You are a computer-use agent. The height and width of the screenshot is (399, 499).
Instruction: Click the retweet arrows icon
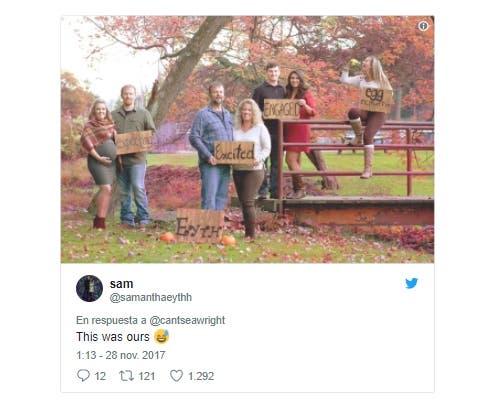[127, 376]
